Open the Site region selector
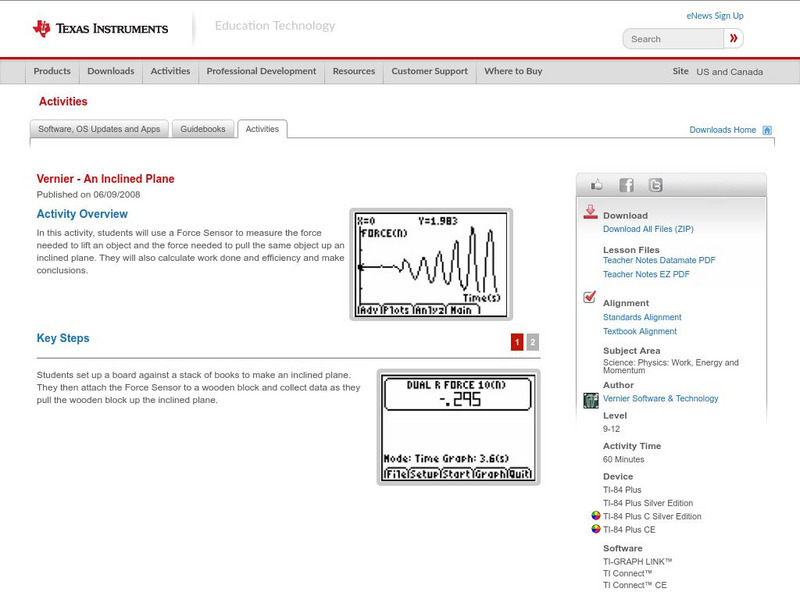Image resolution: width=800 pixels, height=592 pixels. [729, 72]
